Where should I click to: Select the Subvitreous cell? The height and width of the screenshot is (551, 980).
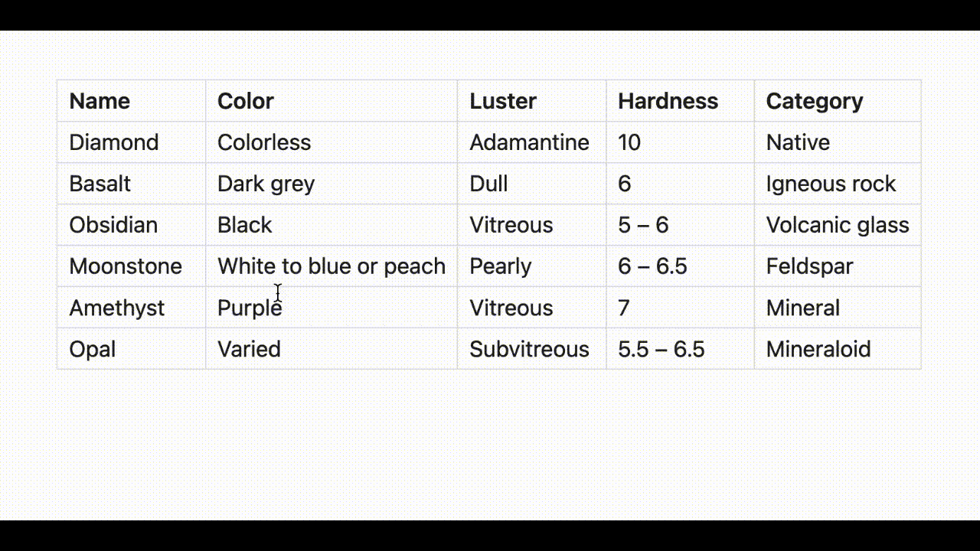tap(529, 349)
